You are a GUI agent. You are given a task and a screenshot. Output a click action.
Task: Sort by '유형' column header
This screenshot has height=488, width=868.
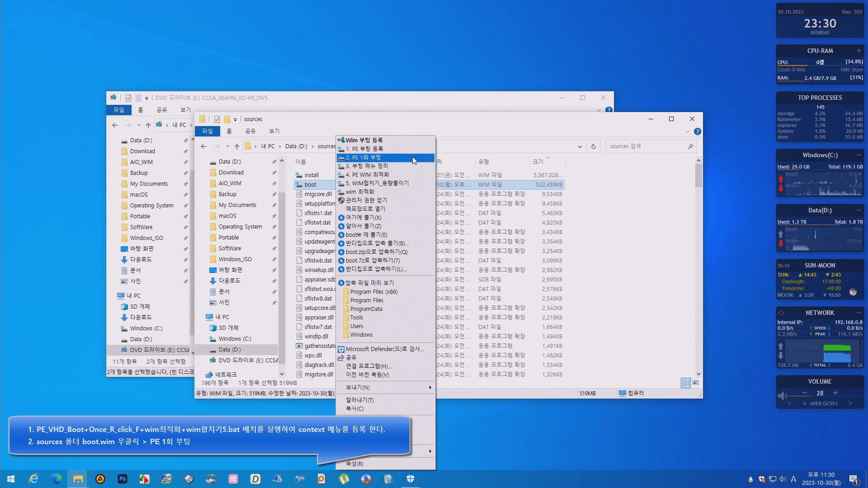[502, 161]
